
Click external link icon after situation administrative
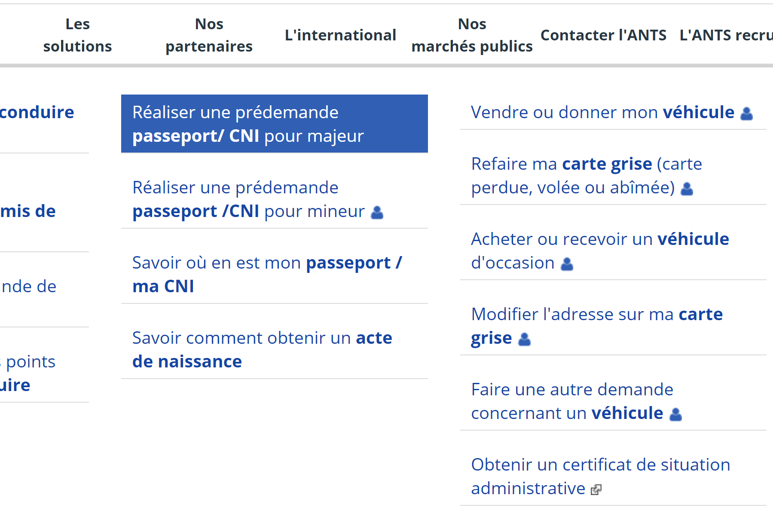(x=596, y=489)
